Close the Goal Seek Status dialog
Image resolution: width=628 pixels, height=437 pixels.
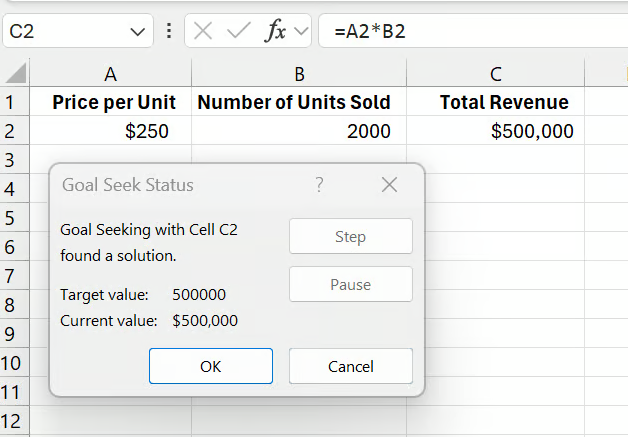(x=390, y=185)
